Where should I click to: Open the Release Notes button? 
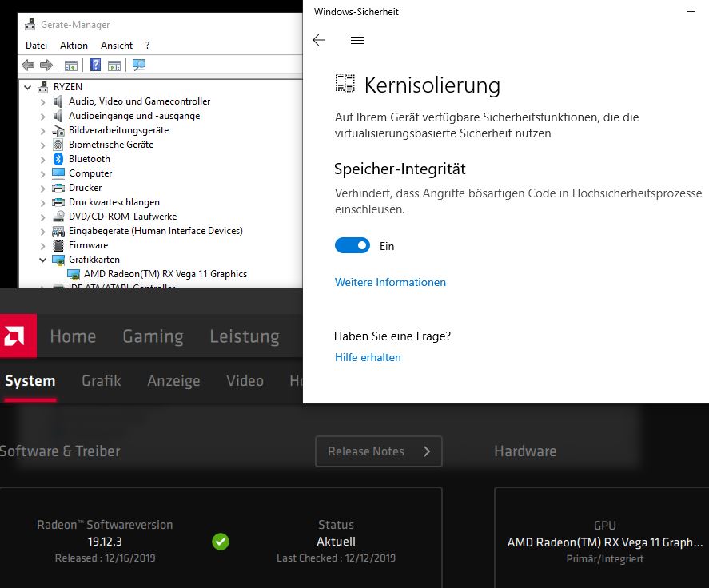[x=378, y=451]
